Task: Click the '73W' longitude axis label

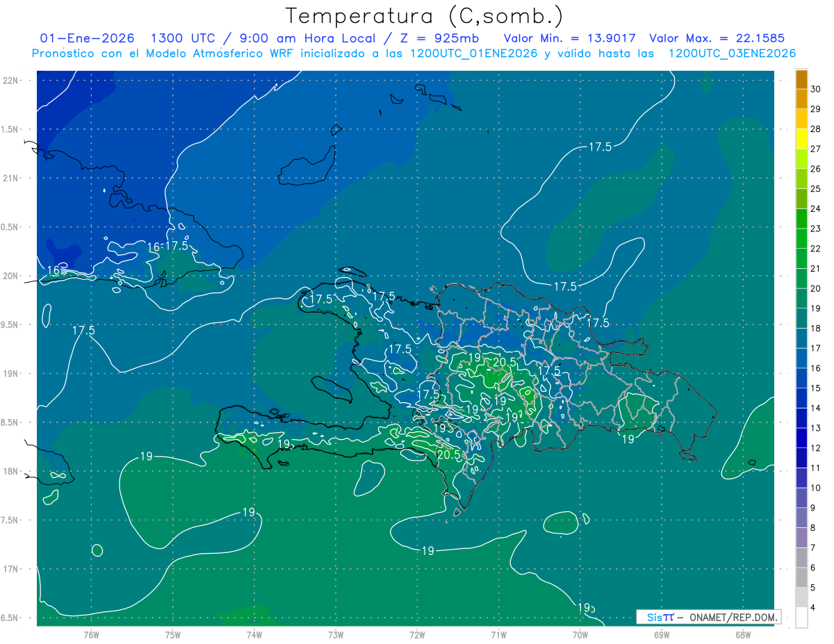Action: (336, 634)
